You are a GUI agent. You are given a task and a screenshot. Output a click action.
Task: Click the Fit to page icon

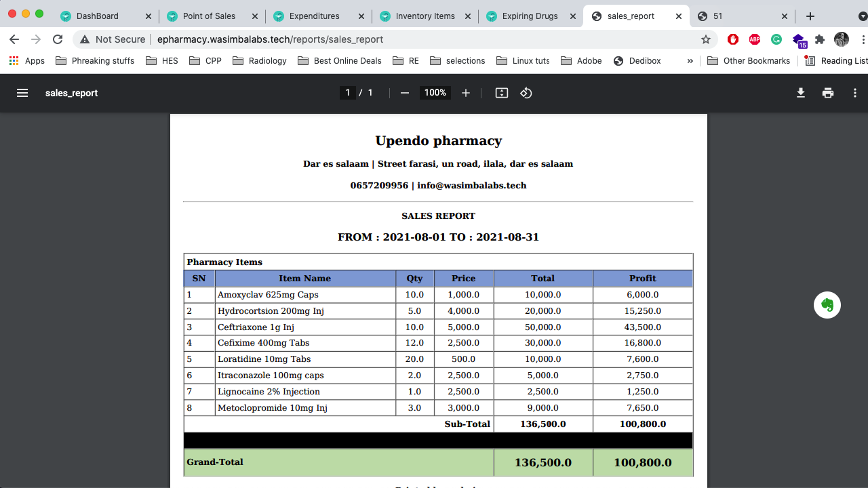tap(502, 93)
